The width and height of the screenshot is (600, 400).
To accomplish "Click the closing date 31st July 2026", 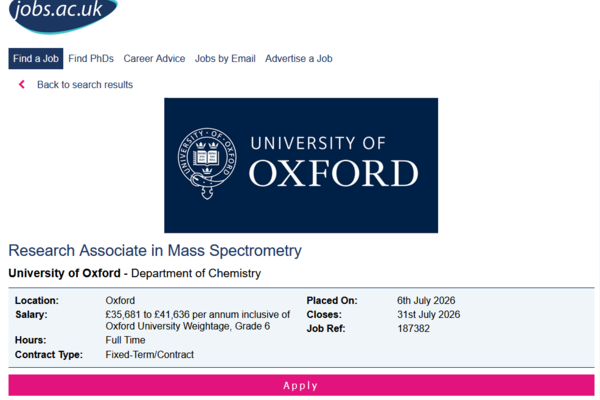I will pos(429,314).
